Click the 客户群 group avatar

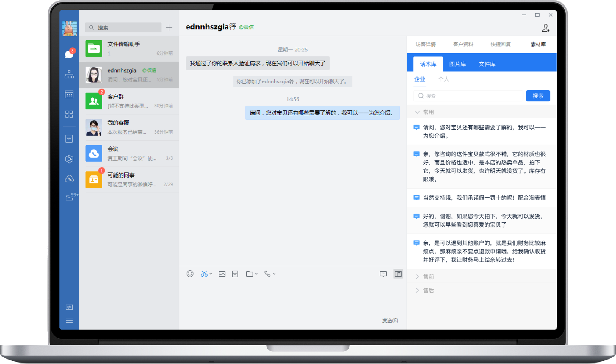click(x=94, y=101)
